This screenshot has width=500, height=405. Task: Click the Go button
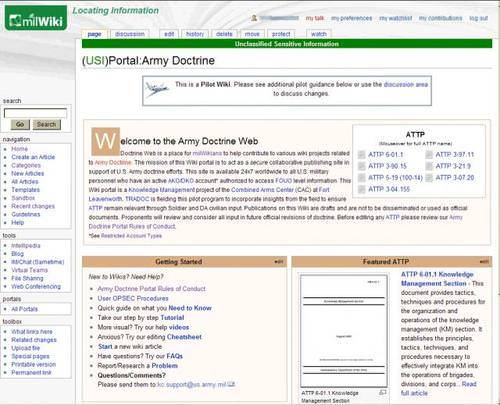coord(20,124)
